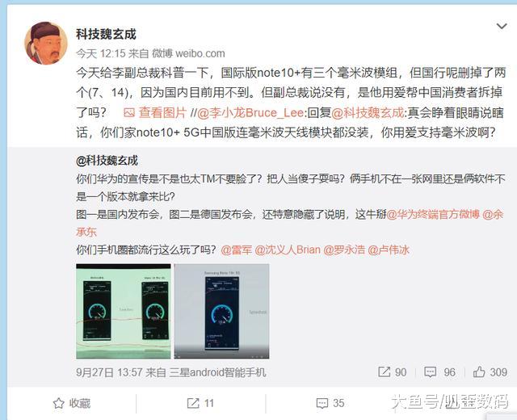Screen dimensions: 517x420
Task: Click the image icon before 查看图片
Action: [129, 113]
